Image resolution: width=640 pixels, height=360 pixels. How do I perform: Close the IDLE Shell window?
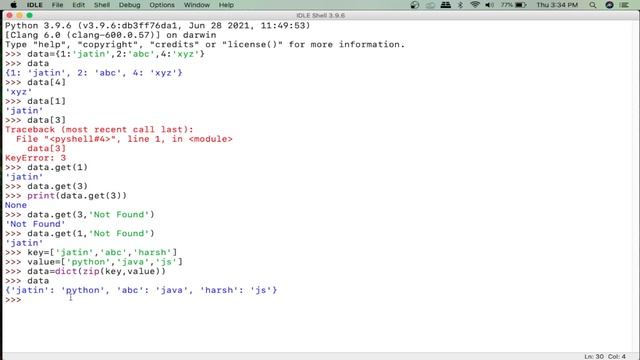tap(9, 15)
